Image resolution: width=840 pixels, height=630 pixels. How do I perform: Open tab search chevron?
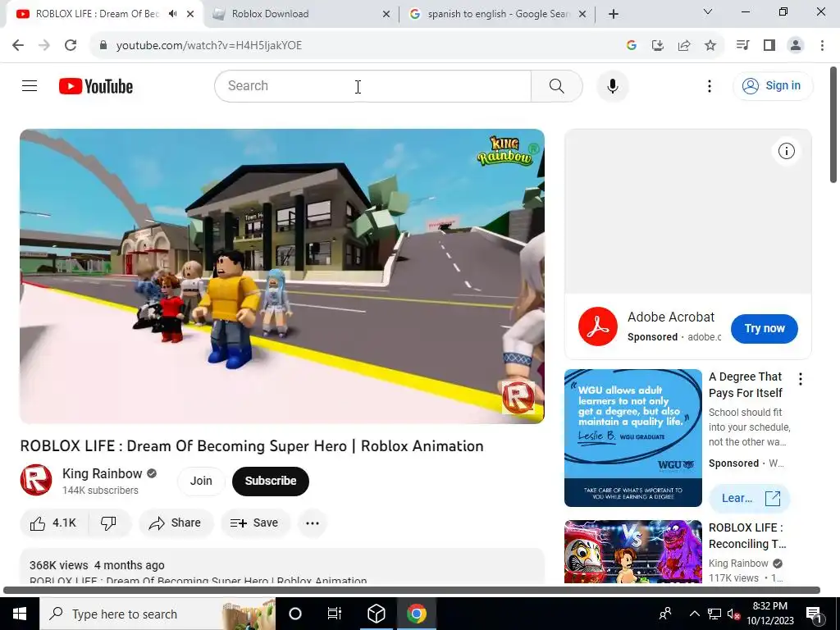(708, 11)
